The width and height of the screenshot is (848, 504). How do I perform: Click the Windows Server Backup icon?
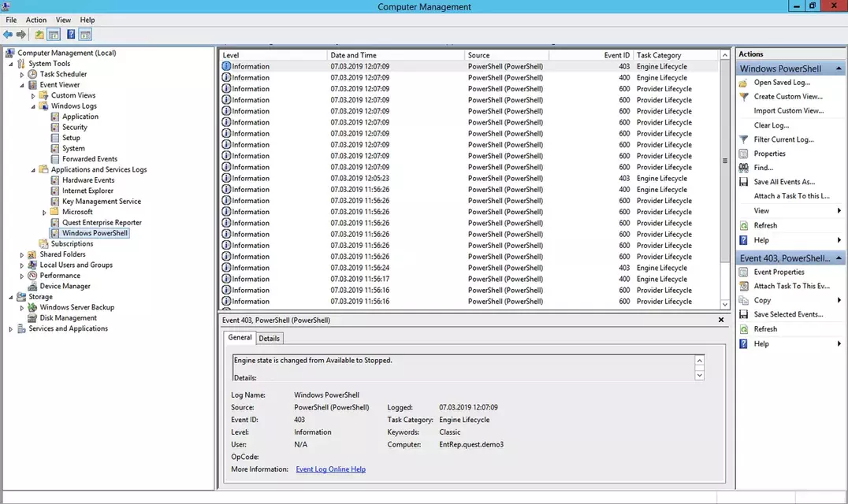click(32, 307)
